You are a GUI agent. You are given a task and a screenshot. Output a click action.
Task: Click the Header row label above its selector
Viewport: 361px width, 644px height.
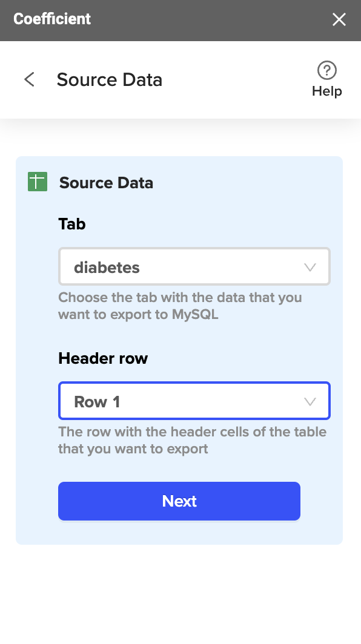coord(102,358)
